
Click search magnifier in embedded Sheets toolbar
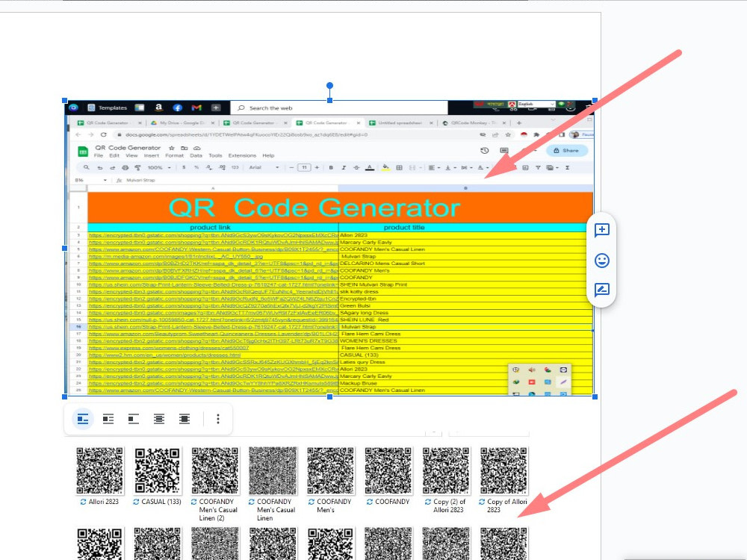pos(86,167)
